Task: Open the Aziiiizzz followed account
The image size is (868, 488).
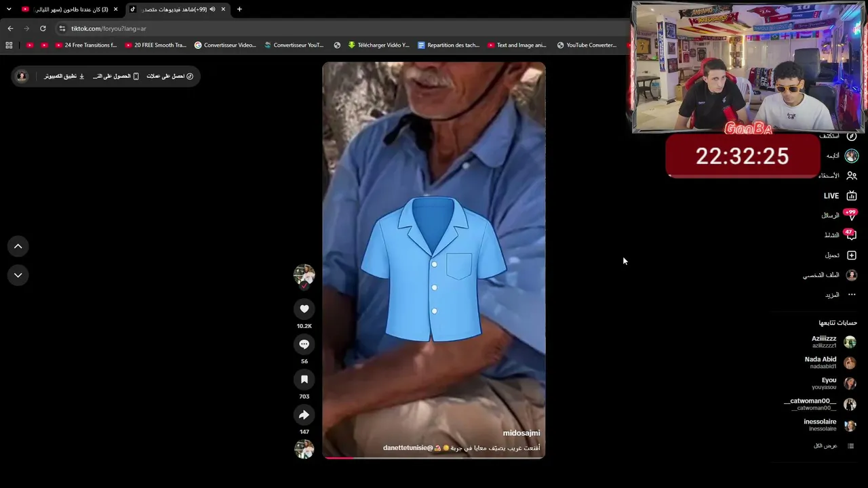Action: [834, 342]
